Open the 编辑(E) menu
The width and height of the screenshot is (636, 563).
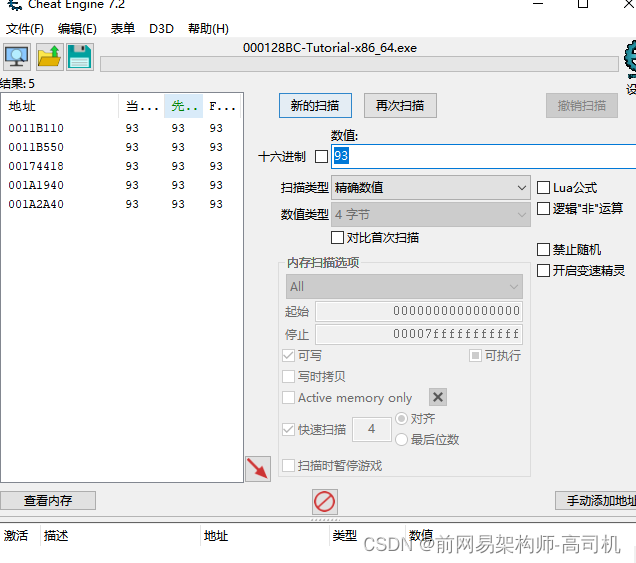pos(77,29)
